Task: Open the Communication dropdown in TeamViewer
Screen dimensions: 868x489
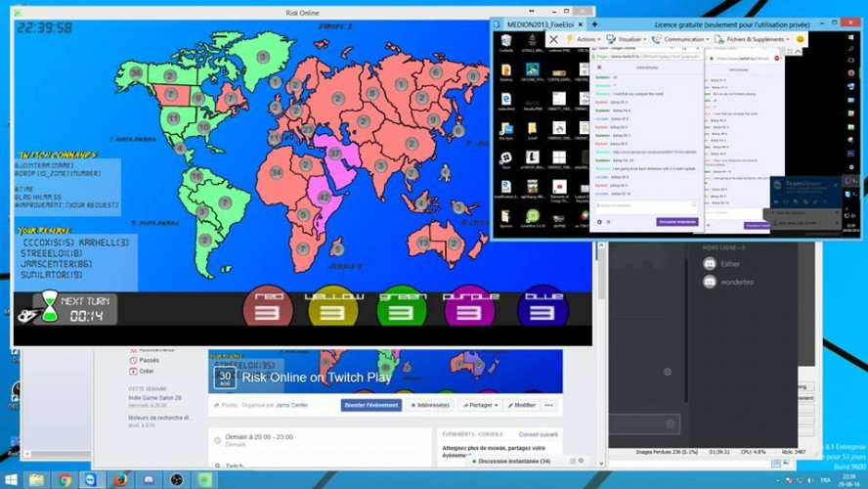Action: (x=680, y=39)
